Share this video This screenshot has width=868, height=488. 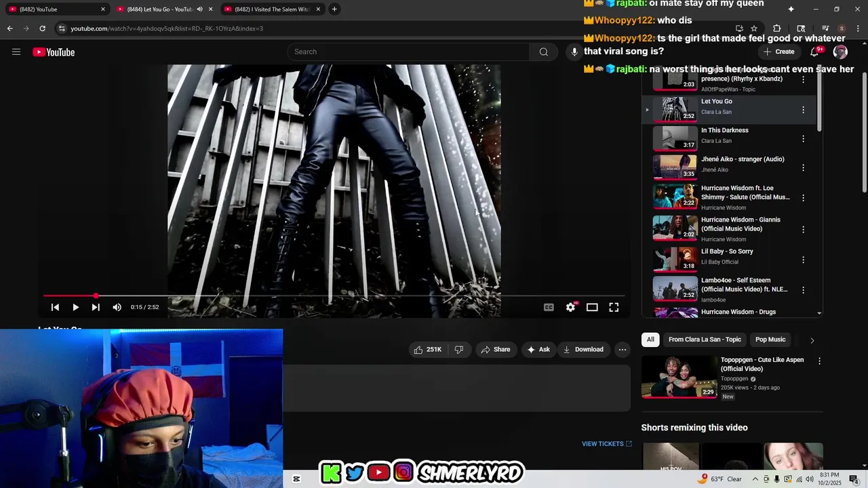pyautogui.click(x=496, y=350)
